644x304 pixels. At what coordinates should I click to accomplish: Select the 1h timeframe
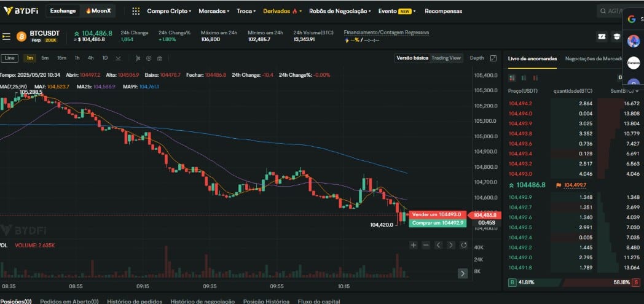coord(77,58)
